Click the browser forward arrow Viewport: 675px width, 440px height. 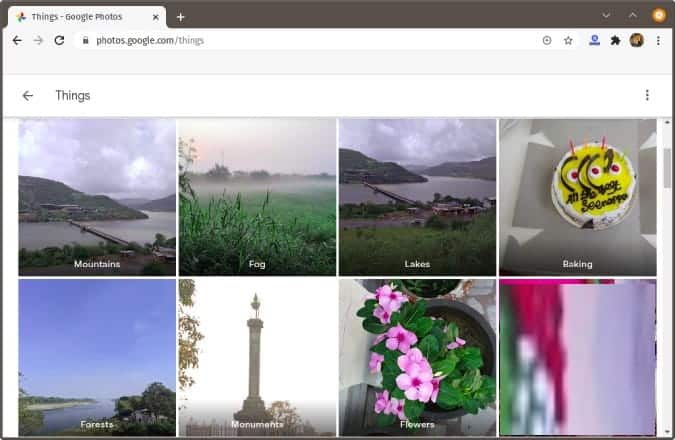click(38, 40)
